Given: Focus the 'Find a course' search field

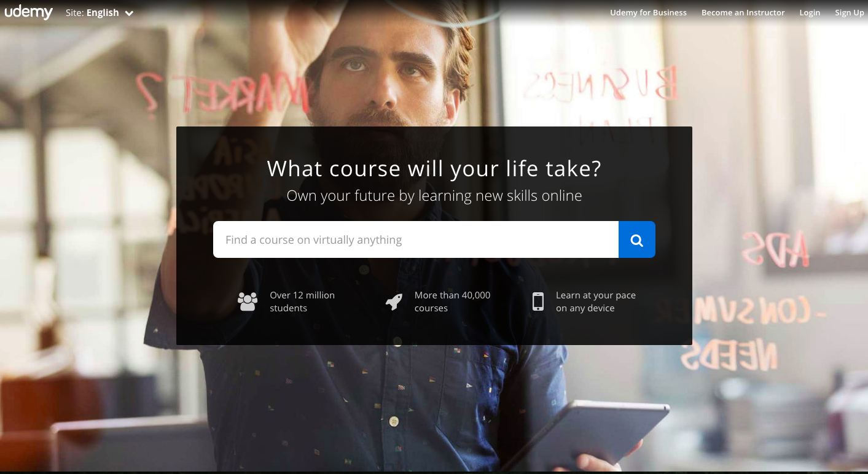Looking at the screenshot, I should 416,239.
